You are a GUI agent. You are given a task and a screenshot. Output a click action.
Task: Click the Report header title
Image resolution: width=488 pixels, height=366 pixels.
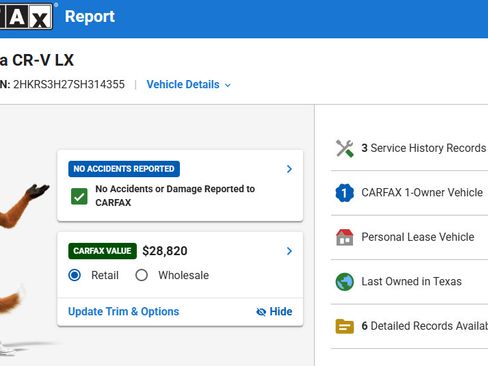click(x=90, y=16)
